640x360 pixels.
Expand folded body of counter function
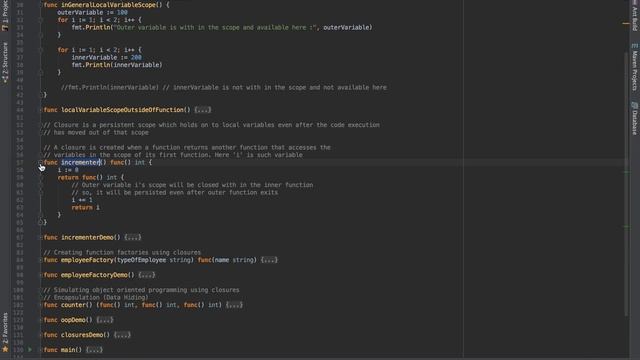(234, 304)
